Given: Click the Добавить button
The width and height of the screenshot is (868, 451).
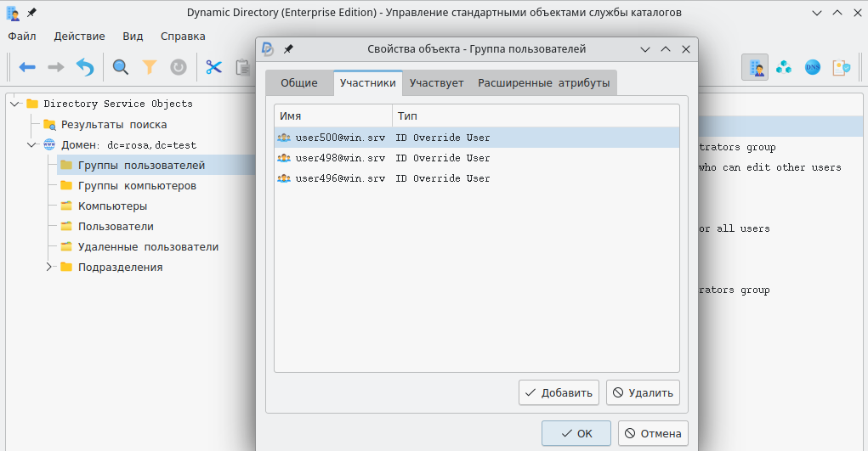Looking at the screenshot, I should (559, 392).
